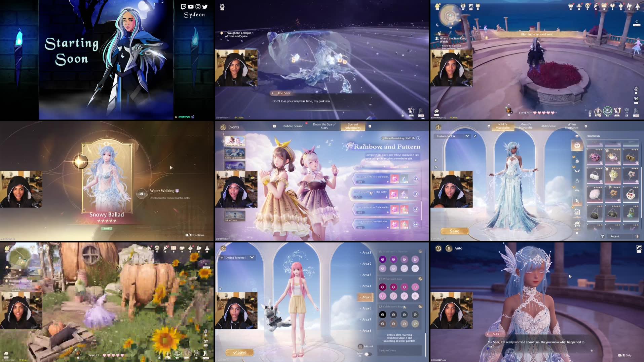The image size is (644, 362).
Task: Click Continue on the Snowy Ballad screen
Action: pyautogui.click(x=195, y=235)
